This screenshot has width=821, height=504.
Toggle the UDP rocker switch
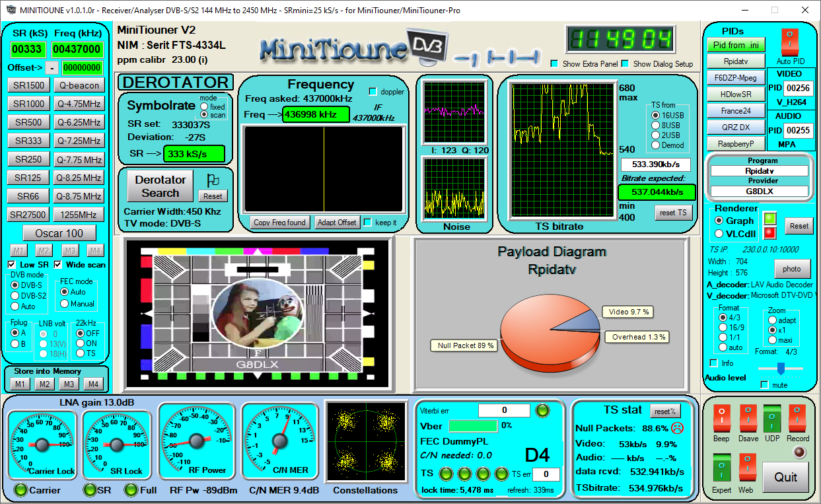click(x=772, y=419)
